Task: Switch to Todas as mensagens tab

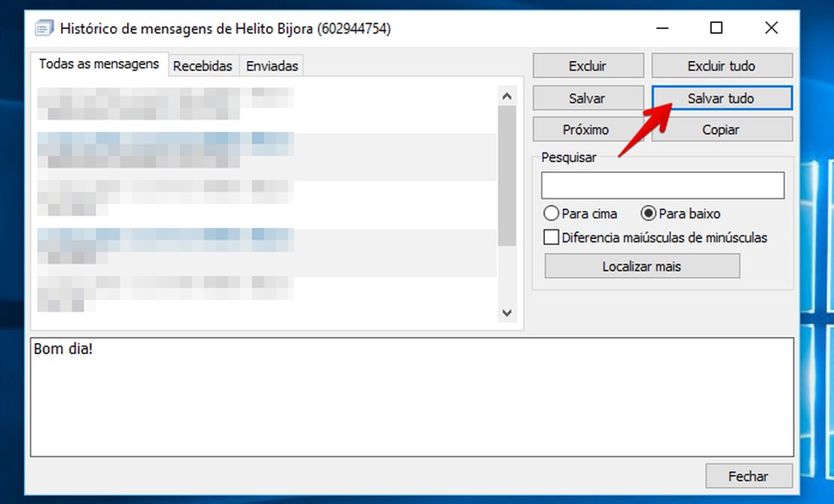Action: click(x=99, y=64)
